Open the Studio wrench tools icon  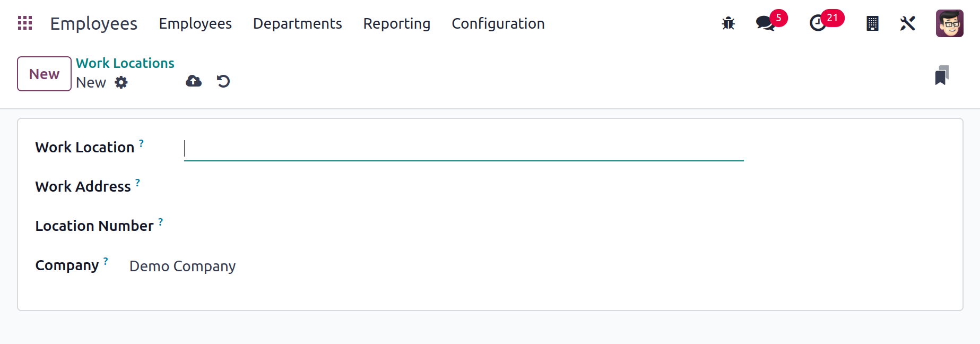908,23
